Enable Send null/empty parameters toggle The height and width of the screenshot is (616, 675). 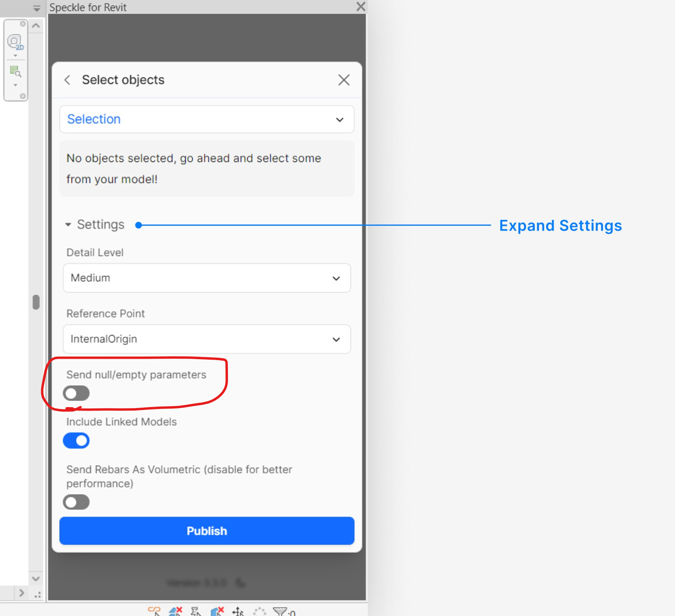[x=76, y=393]
